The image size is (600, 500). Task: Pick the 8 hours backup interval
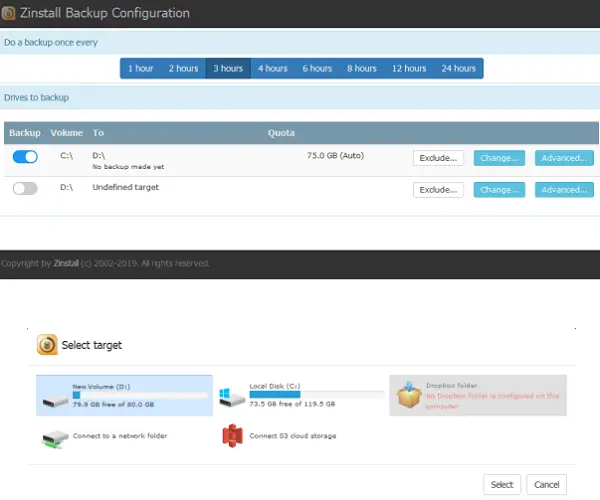[362, 68]
